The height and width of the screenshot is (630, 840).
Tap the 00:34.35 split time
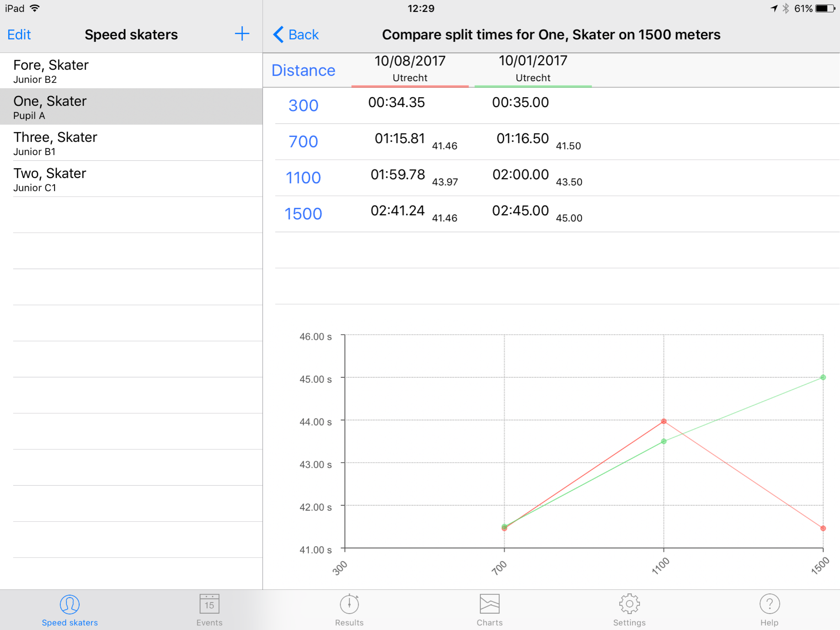(396, 102)
